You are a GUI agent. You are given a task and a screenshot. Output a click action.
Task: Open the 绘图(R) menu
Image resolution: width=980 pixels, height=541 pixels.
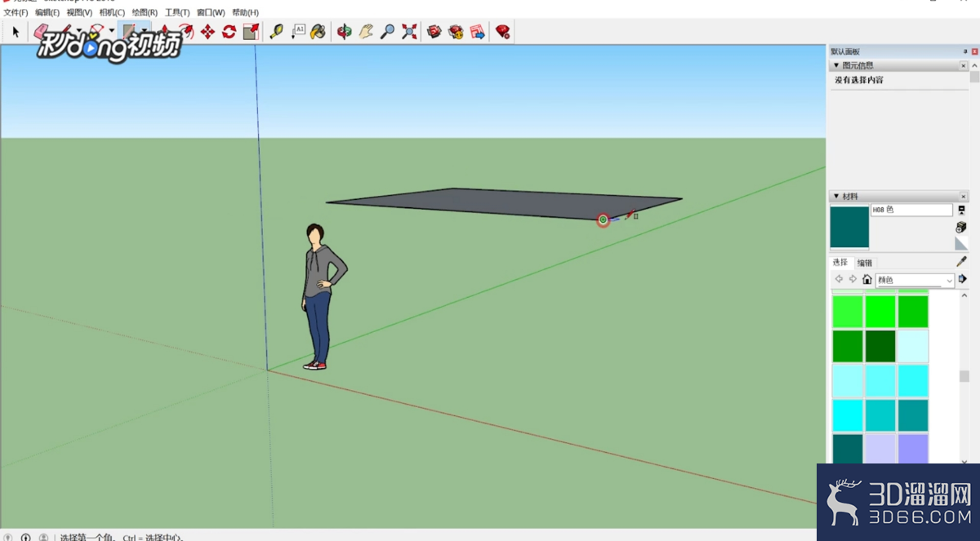[x=145, y=13]
